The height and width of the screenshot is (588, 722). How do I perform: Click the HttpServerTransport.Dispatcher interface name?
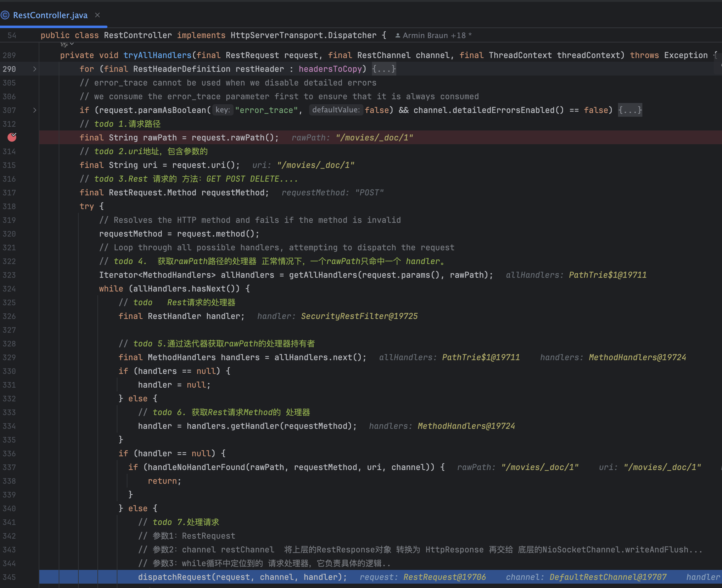303,35
